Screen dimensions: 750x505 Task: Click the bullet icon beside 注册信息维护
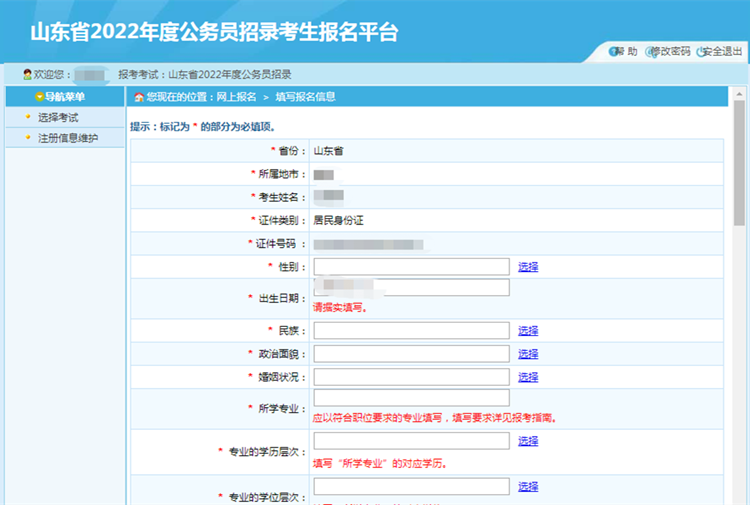28,138
